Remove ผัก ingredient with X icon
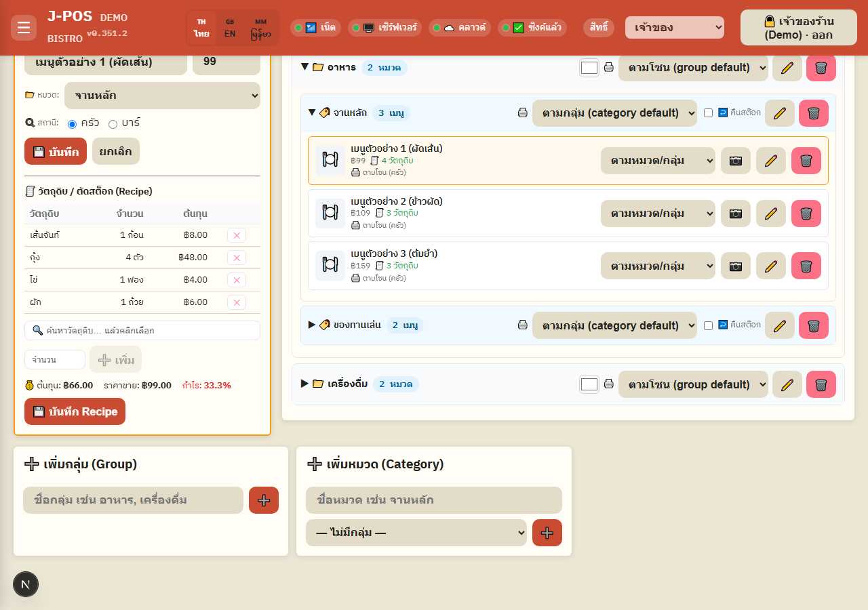Viewport: 868px width, 610px height. click(237, 302)
